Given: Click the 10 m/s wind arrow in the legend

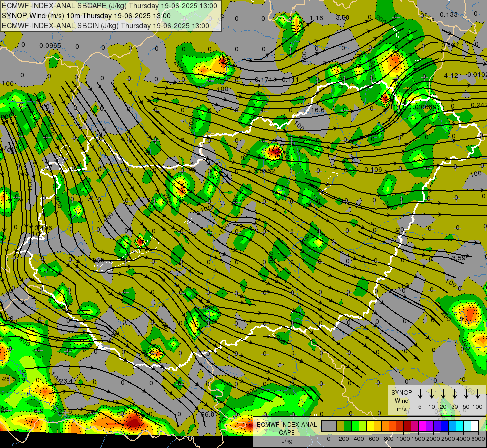Looking at the screenshot, I should click(x=431, y=394).
